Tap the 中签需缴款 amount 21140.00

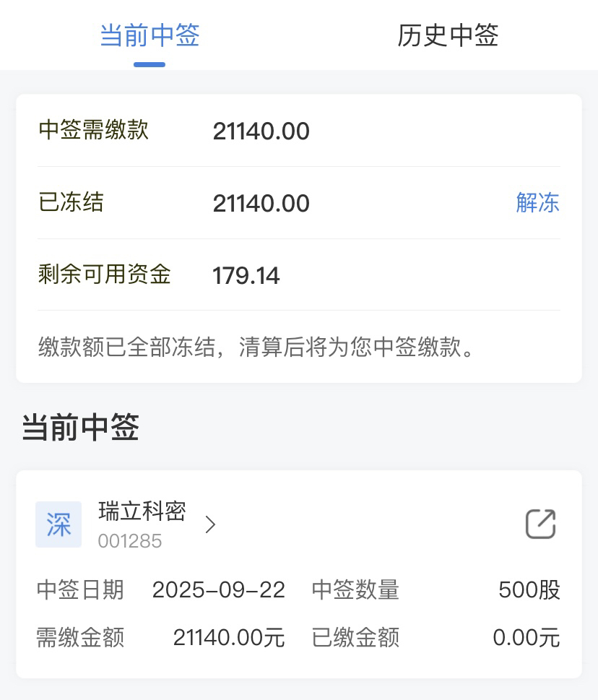coord(261,131)
